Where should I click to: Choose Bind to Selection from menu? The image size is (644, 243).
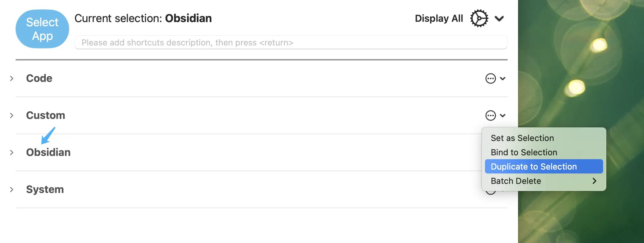(x=524, y=152)
